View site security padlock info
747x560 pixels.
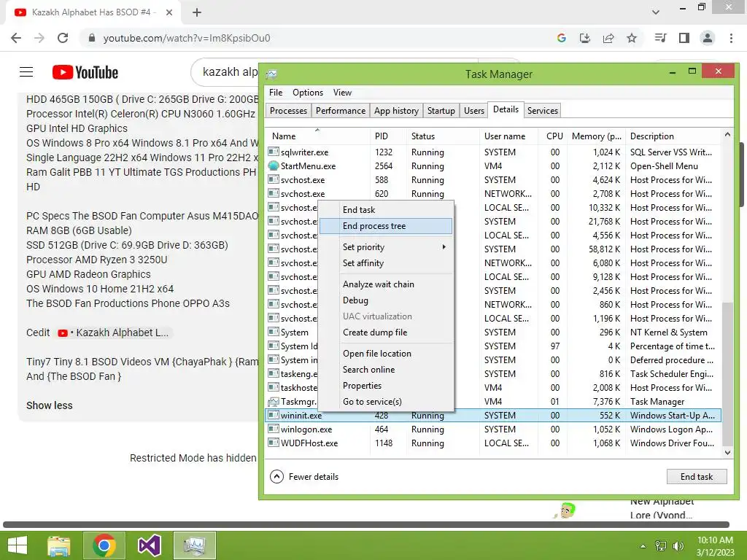92,38
